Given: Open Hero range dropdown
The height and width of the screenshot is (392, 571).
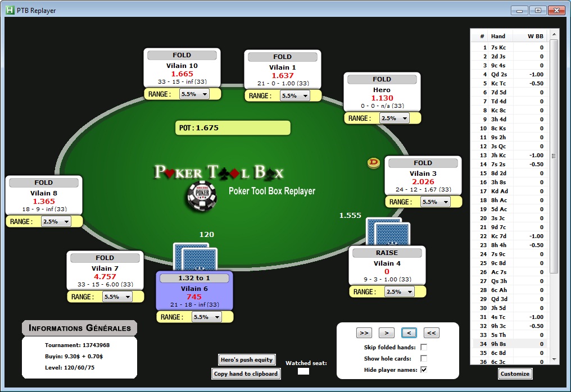Looking at the screenshot, I should (x=394, y=118).
